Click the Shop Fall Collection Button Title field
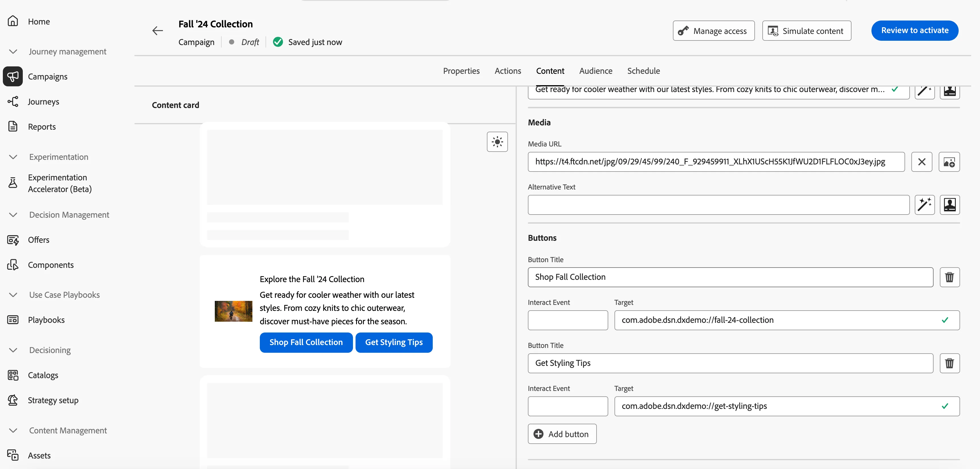This screenshot has height=469, width=980. click(730, 277)
